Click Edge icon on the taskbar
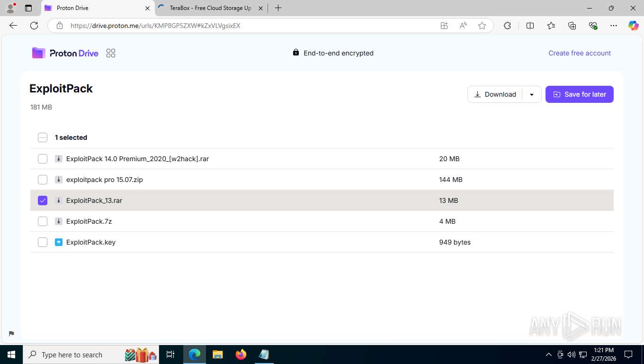 coord(195,355)
